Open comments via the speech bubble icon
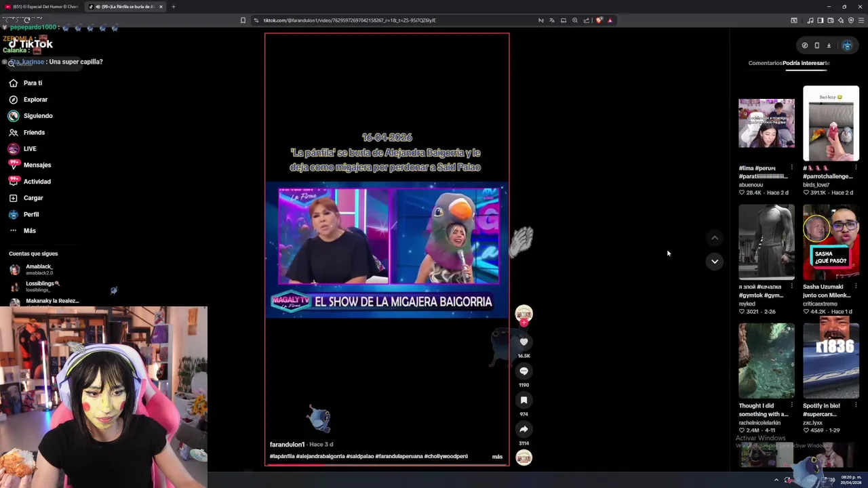Viewport: 868px width, 488px height. click(524, 371)
